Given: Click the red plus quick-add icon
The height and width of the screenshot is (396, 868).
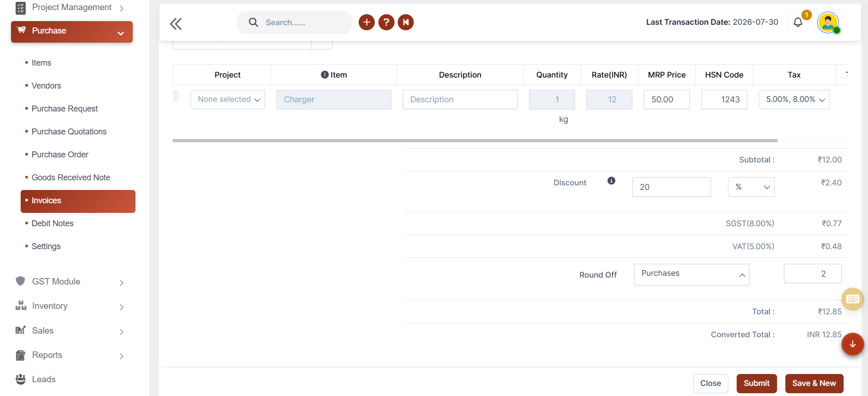Looking at the screenshot, I should 366,22.
